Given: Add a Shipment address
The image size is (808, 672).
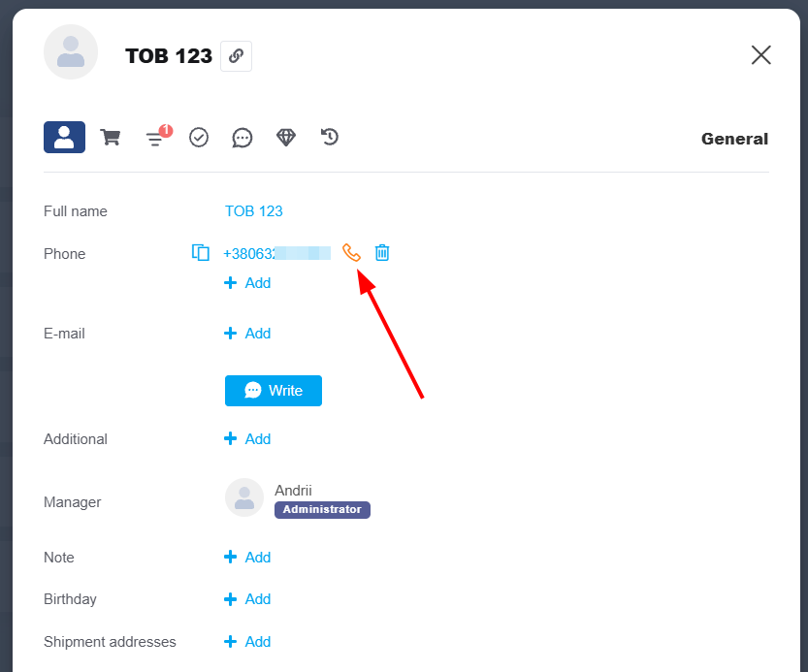Looking at the screenshot, I should [x=248, y=642].
